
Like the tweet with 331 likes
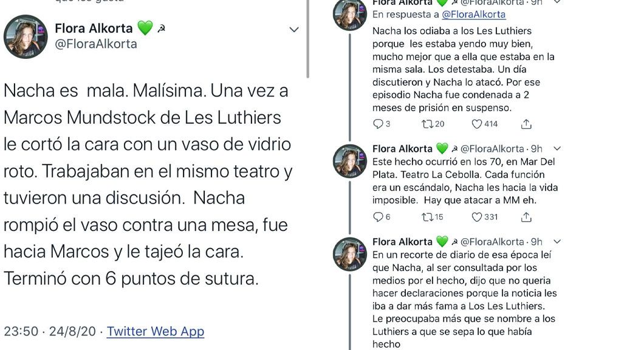[478, 217]
